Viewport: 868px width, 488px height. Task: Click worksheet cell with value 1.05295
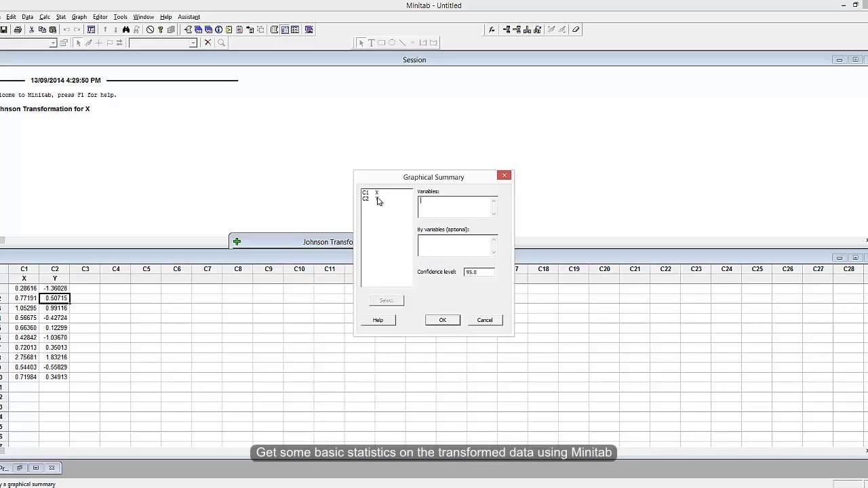tap(24, 308)
